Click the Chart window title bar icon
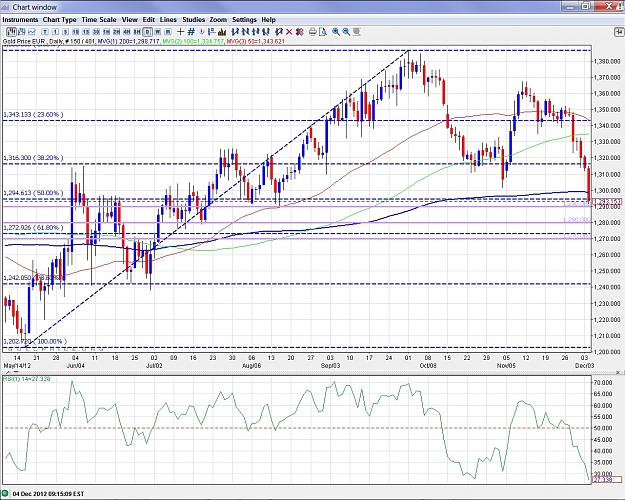The height and width of the screenshot is (500, 625). pyautogui.click(x=6, y=7)
